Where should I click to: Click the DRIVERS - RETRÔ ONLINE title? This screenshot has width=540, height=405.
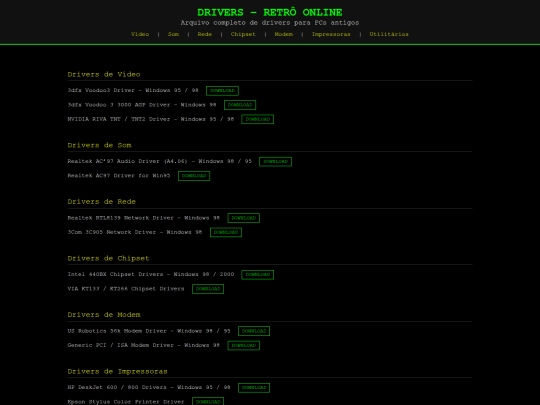[270, 12]
